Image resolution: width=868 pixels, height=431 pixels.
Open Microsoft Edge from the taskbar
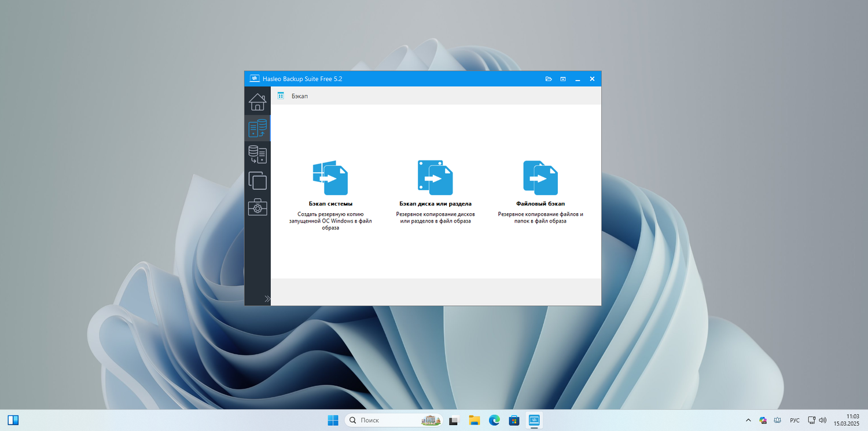click(494, 420)
